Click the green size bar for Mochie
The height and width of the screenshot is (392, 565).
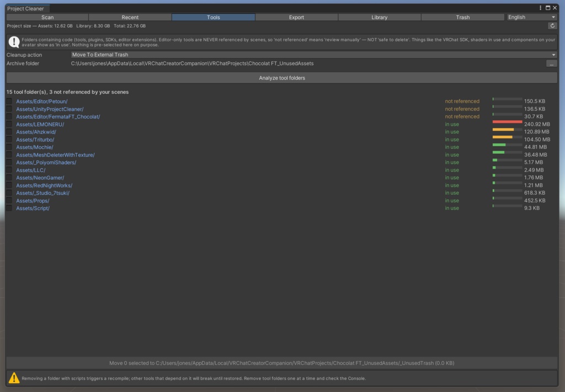pos(499,144)
